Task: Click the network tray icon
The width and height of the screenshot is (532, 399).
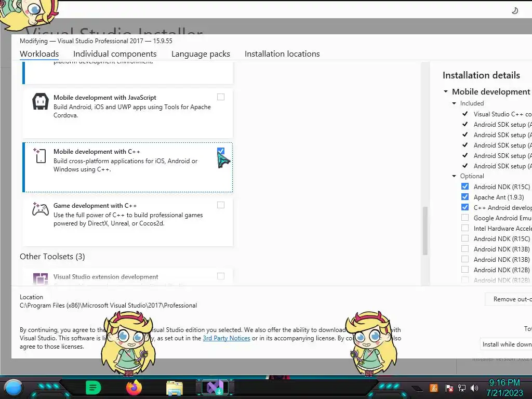Action: (462, 388)
